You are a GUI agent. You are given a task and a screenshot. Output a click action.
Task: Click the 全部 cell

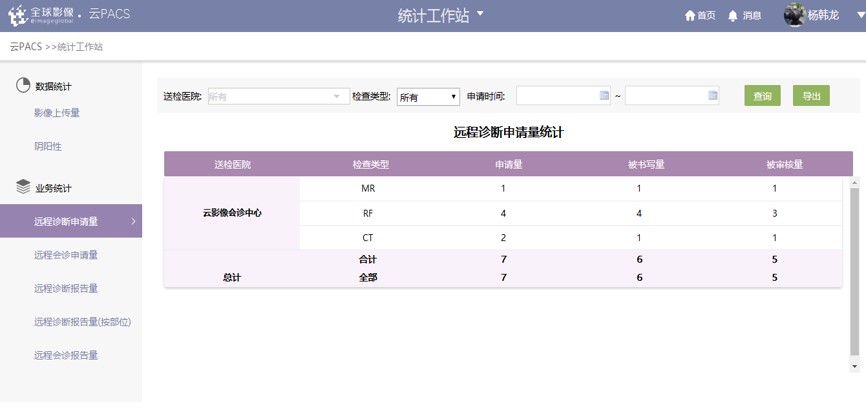pos(368,278)
